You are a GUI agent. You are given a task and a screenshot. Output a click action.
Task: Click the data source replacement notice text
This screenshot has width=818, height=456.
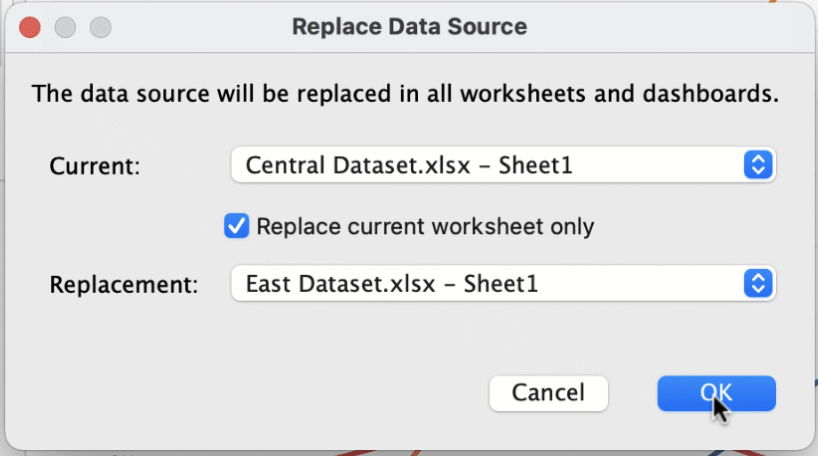click(405, 95)
